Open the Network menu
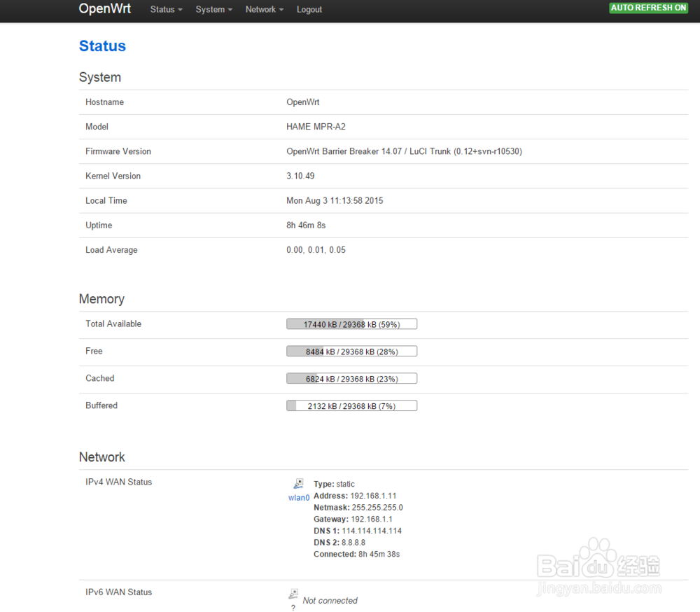This screenshot has width=700, height=612. pos(260,9)
